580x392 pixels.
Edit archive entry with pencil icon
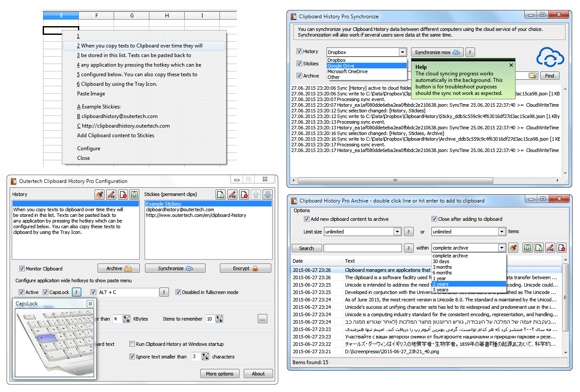[550, 248]
